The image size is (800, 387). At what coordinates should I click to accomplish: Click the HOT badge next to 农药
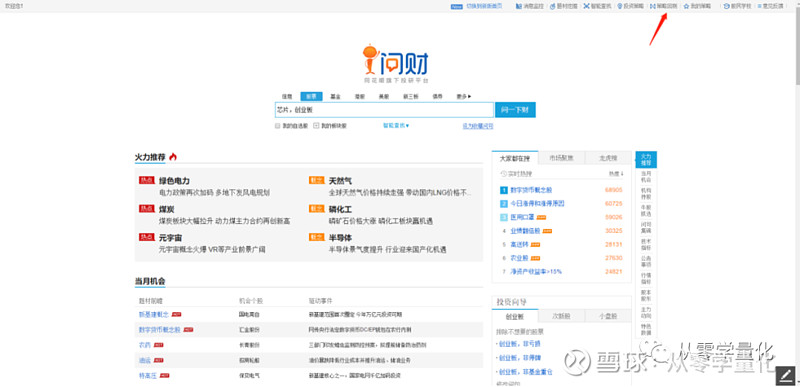[159, 345]
